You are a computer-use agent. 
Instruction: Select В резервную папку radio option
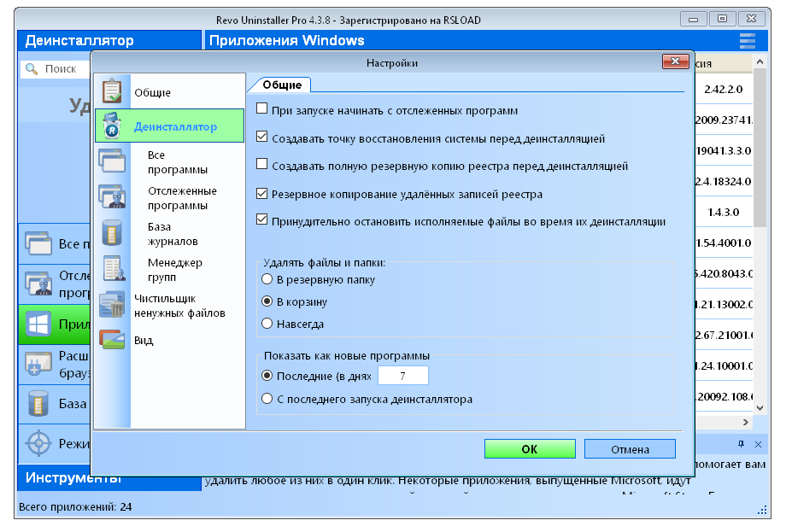pyautogui.click(x=267, y=279)
